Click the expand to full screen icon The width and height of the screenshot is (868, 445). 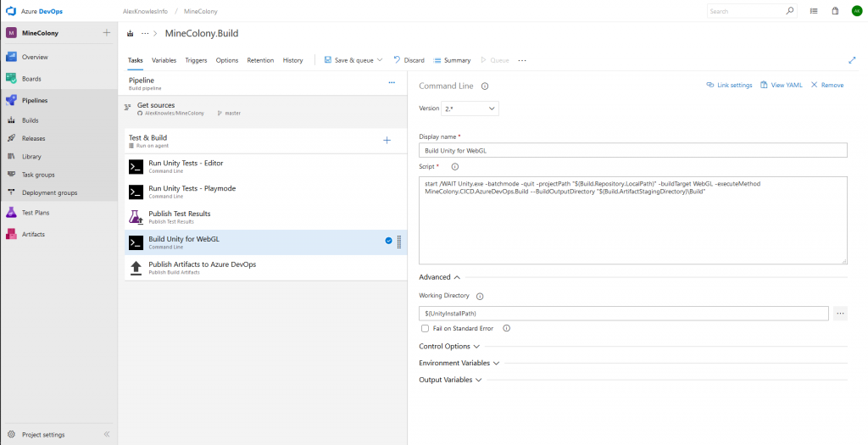[x=852, y=60]
